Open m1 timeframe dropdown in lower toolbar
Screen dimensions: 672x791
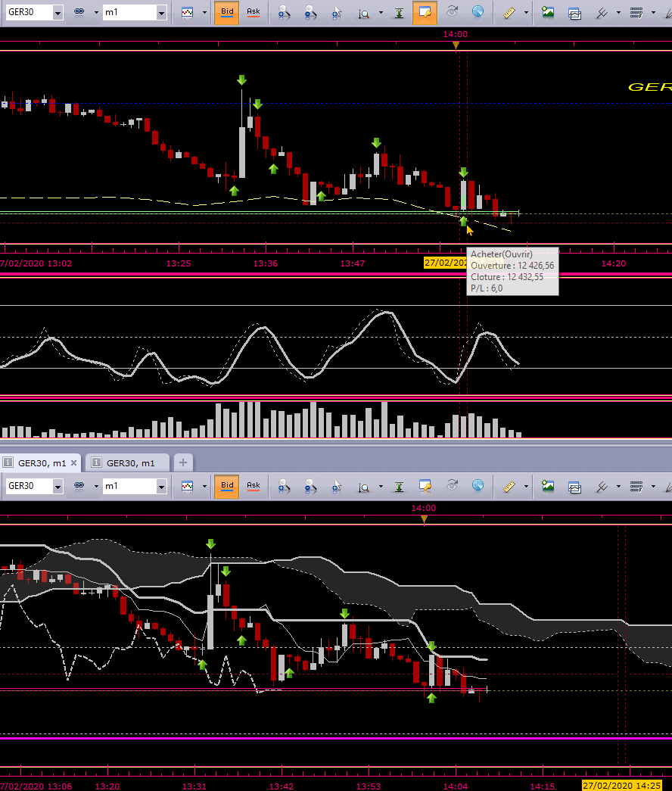[x=161, y=486]
